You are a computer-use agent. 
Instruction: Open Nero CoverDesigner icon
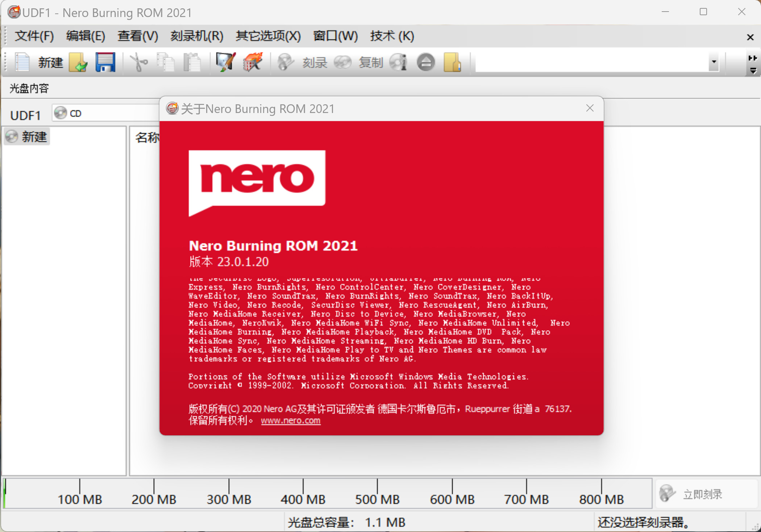225,62
